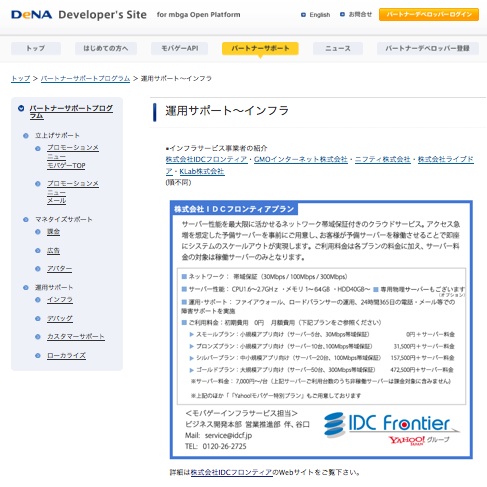Click the bullet icon next to インフラ
The width and height of the screenshot is (487, 487).
38,300
